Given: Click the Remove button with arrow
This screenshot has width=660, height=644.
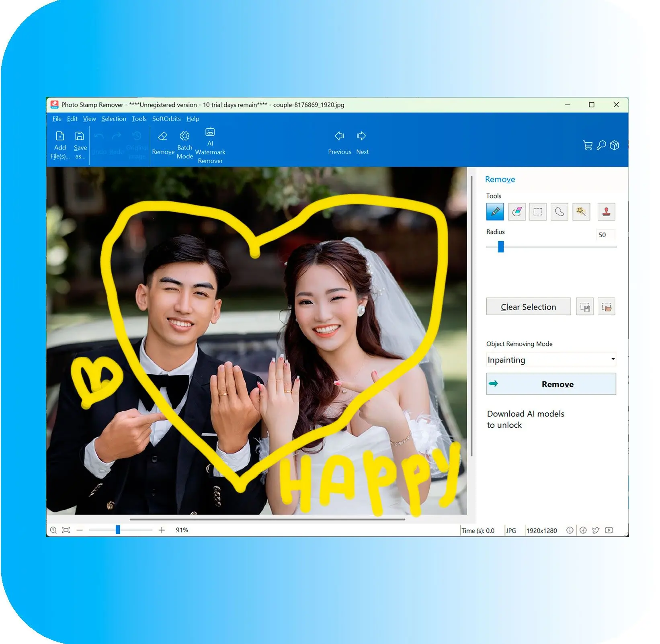Looking at the screenshot, I should coord(551,384).
